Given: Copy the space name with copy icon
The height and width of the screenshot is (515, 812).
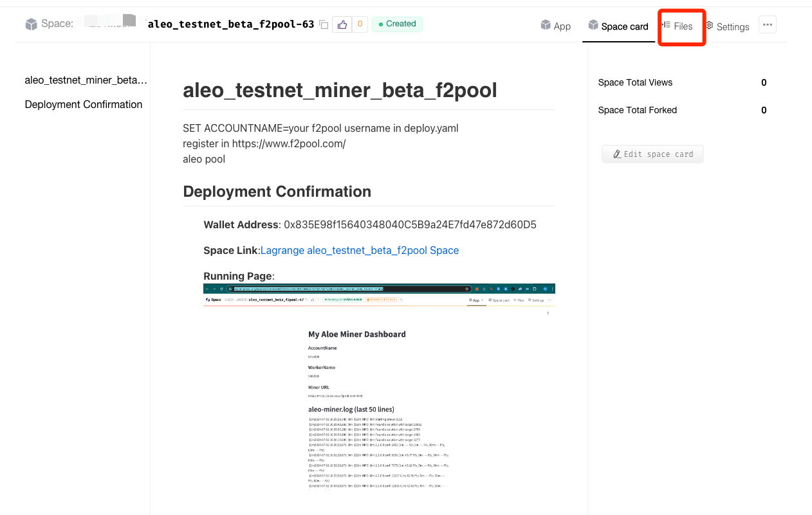Looking at the screenshot, I should (324, 25).
